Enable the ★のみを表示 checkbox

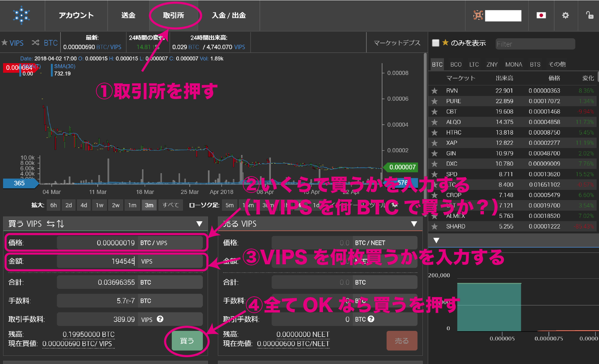click(435, 43)
